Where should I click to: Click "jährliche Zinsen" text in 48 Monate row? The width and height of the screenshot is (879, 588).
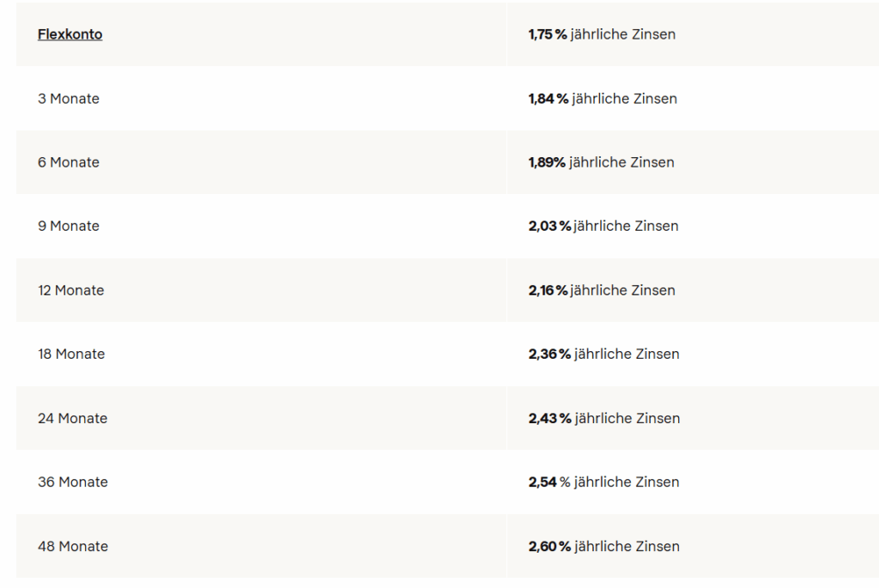click(x=627, y=546)
